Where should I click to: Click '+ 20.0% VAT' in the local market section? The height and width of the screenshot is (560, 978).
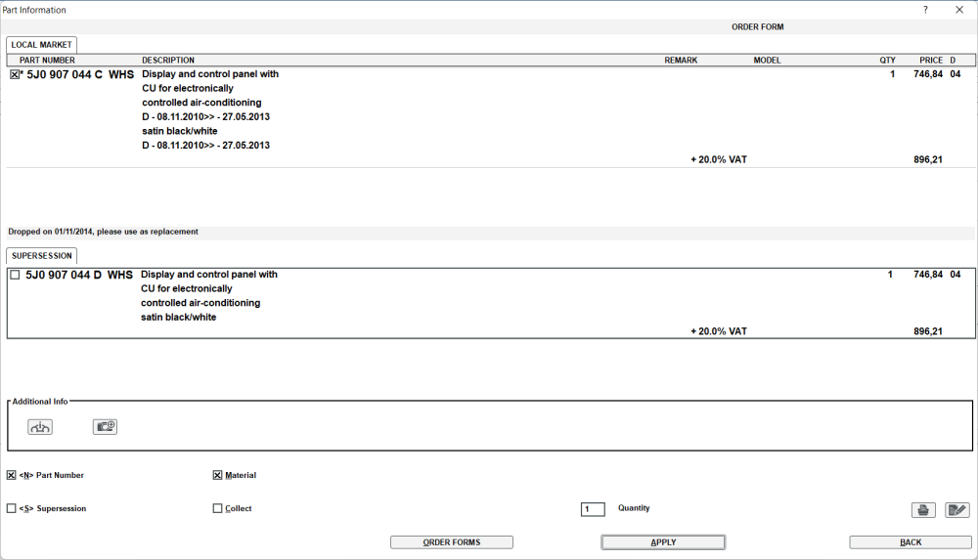click(719, 159)
